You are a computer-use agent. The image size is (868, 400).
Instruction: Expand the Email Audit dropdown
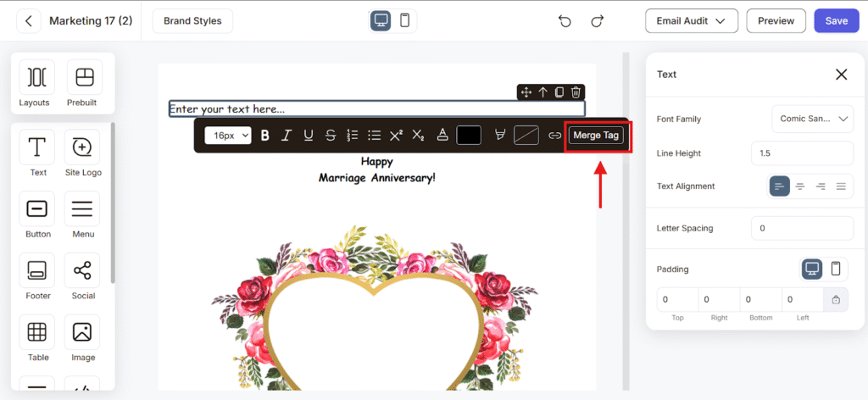coord(691,21)
